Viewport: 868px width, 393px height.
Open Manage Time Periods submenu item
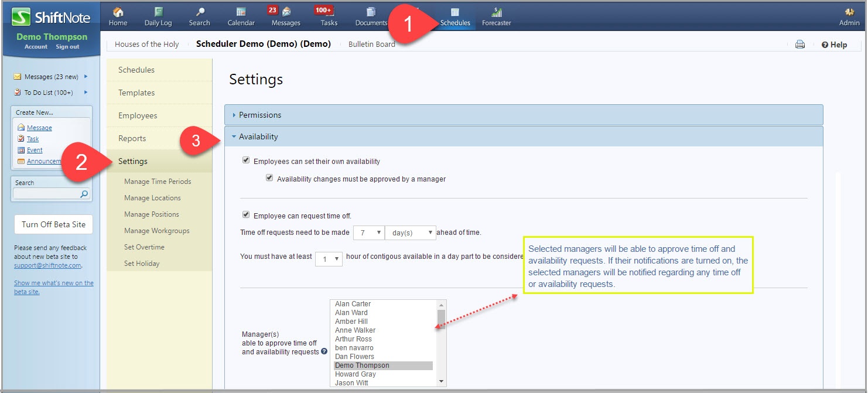point(158,182)
